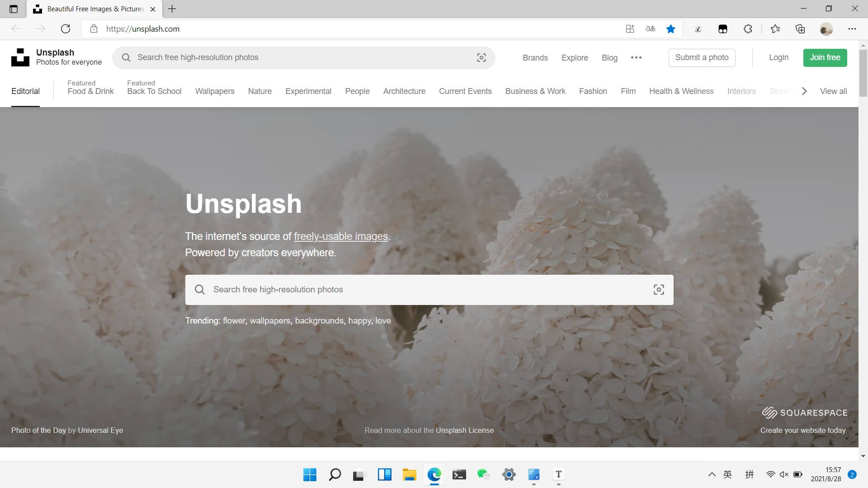
Task: Click the Submit a photo button
Action: [702, 57]
